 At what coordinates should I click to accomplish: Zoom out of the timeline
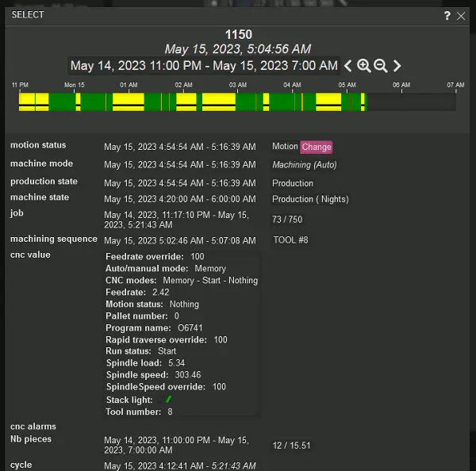pyautogui.click(x=380, y=66)
